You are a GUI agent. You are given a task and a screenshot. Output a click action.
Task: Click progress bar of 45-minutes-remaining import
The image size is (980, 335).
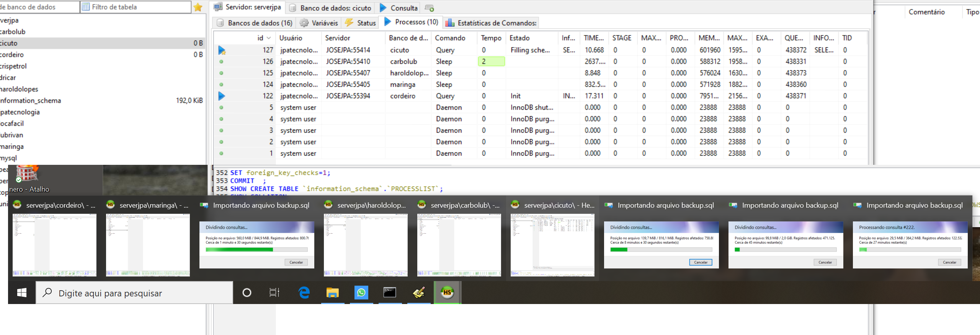point(786,250)
